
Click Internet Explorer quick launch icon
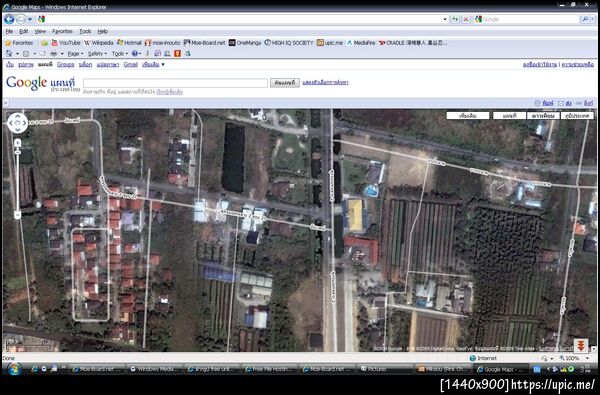tap(35, 369)
